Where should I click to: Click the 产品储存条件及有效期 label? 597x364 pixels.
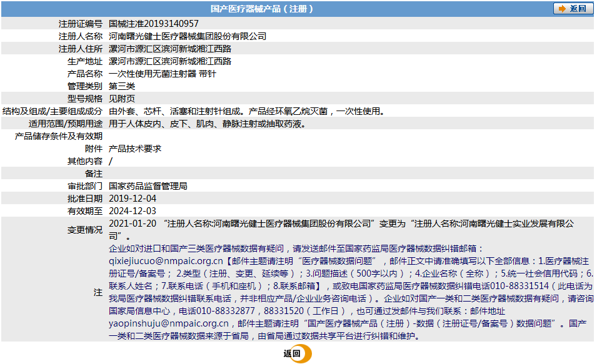click(x=59, y=136)
